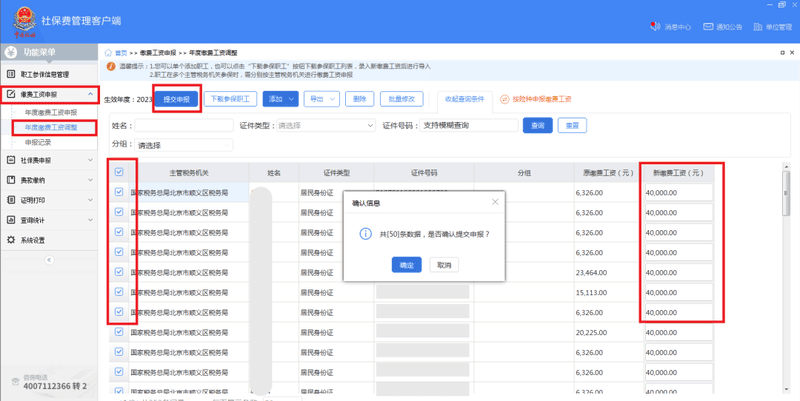
Task: Click the 咨询电话 headset icon
Action: [15, 382]
